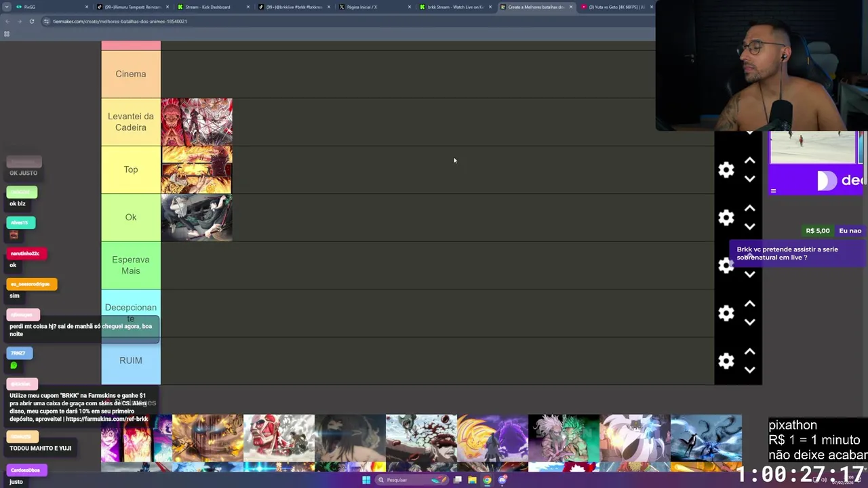This screenshot has height=488, width=868.
Task: Select fiery battle image in Top tier
Action: [x=197, y=170]
